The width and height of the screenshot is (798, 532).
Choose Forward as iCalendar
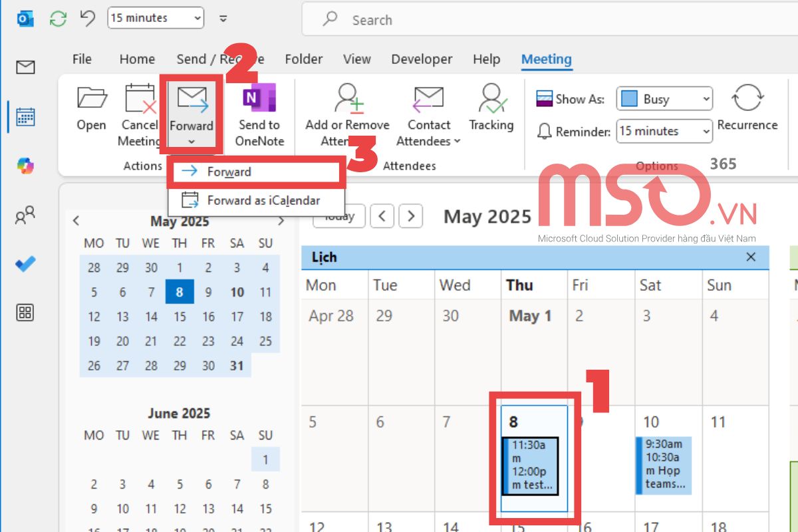(256, 200)
